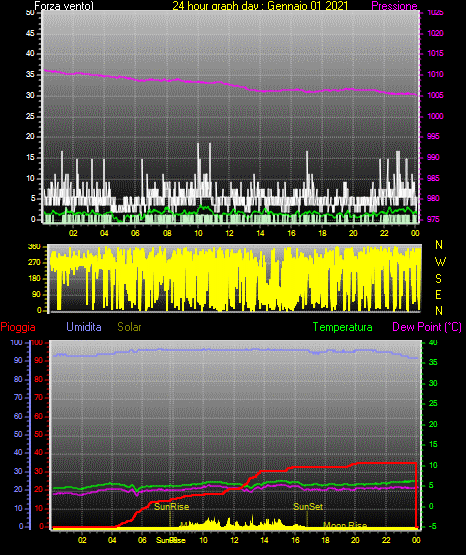Click the 20 hour tick on bottom graph
Image resolution: width=466 pixels, height=555 pixels.
(x=355, y=540)
